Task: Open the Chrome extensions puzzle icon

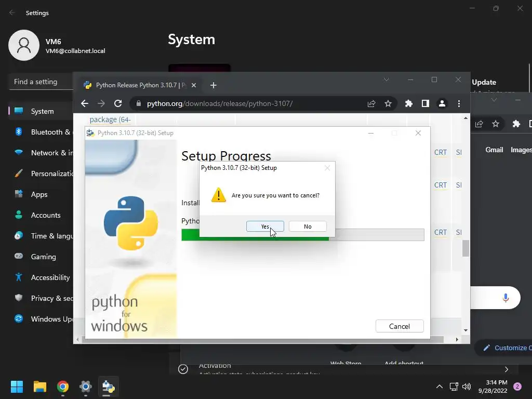Action: 409,103
